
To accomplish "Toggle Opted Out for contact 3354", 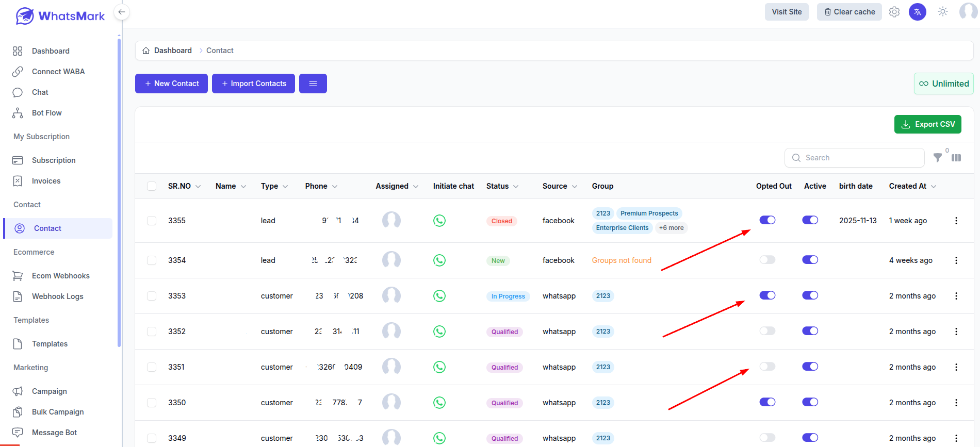I will click(767, 260).
